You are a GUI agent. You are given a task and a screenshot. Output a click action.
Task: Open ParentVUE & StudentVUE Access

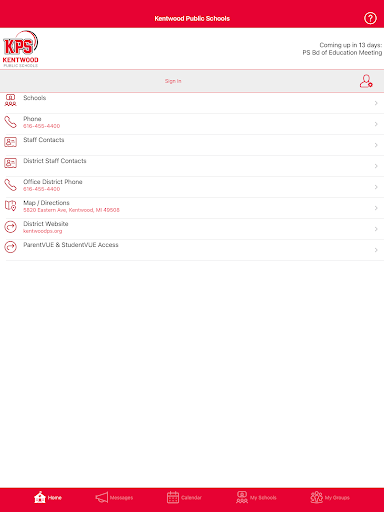click(x=192, y=250)
